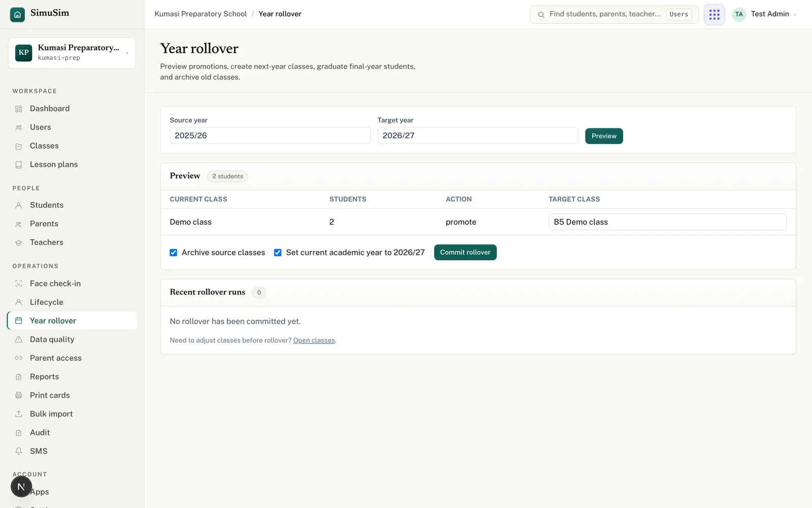Viewport: 812px width, 508px height.
Task: Click the Preview button
Action: 604,136
